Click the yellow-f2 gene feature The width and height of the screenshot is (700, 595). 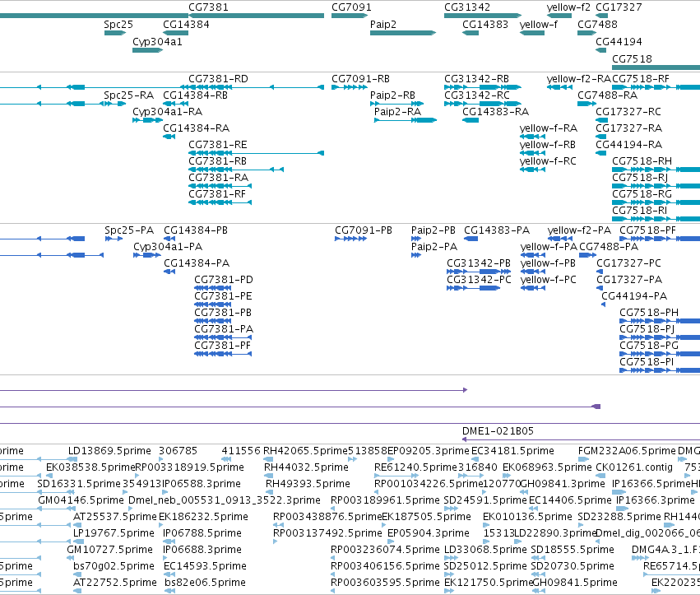tap(559, 16)
